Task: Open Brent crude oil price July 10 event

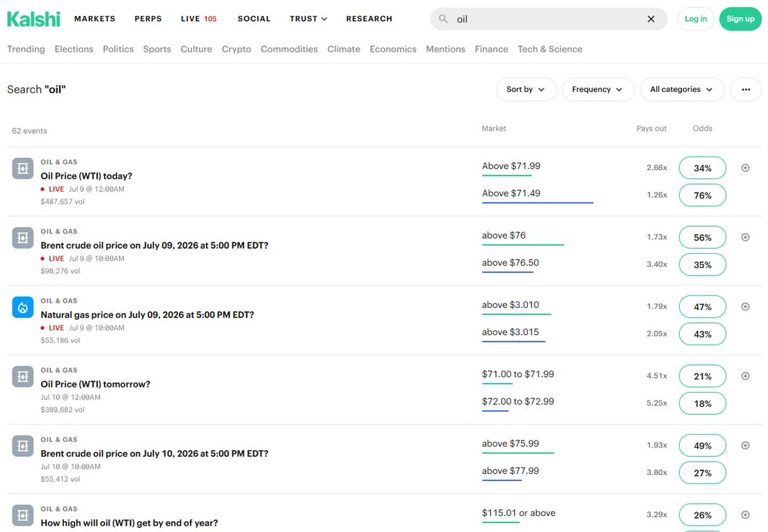Action: pyautogui.click(x=154, y=453)
